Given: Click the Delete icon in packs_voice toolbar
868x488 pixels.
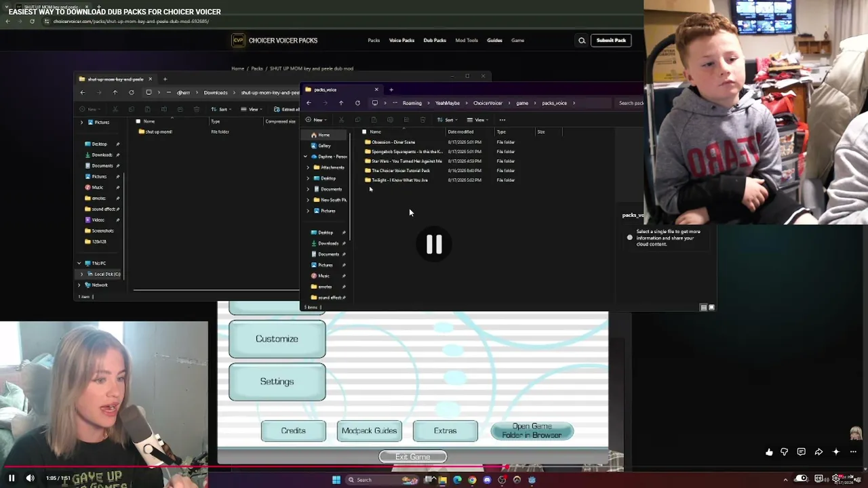Looking at the screenshot, I should pos(422,120).
